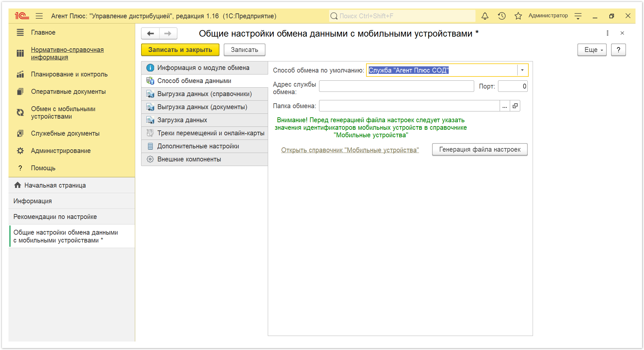The width and height of the screenshot is (644, 350).
Task: Click the Записать button
Action: [244, 50]
